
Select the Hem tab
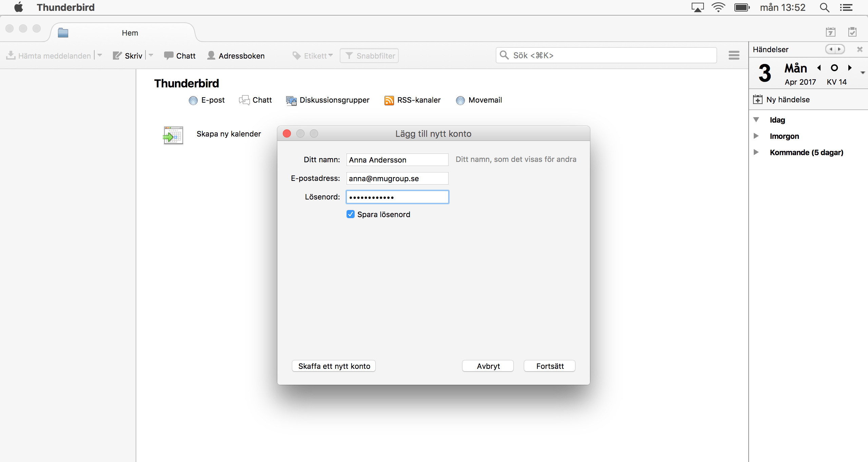(130, 33)
